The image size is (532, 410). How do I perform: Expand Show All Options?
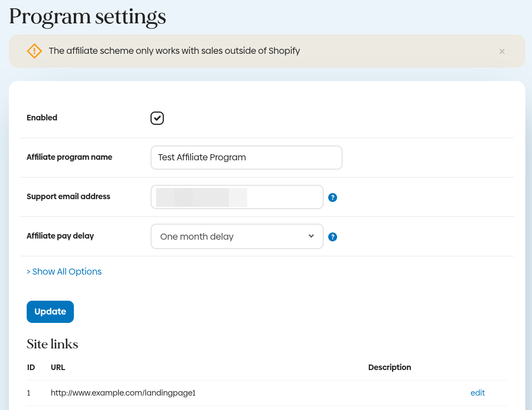(x=64, y=271)
